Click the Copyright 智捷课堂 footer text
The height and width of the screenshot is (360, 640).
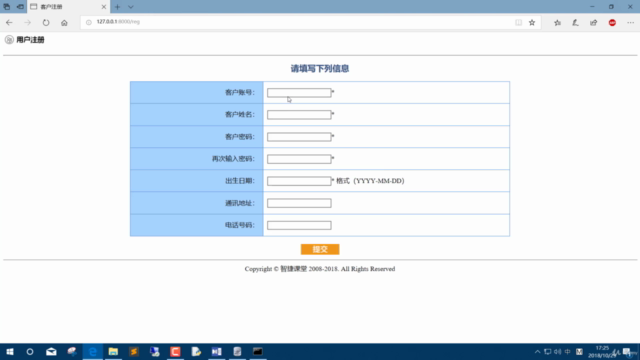(320, 269)
